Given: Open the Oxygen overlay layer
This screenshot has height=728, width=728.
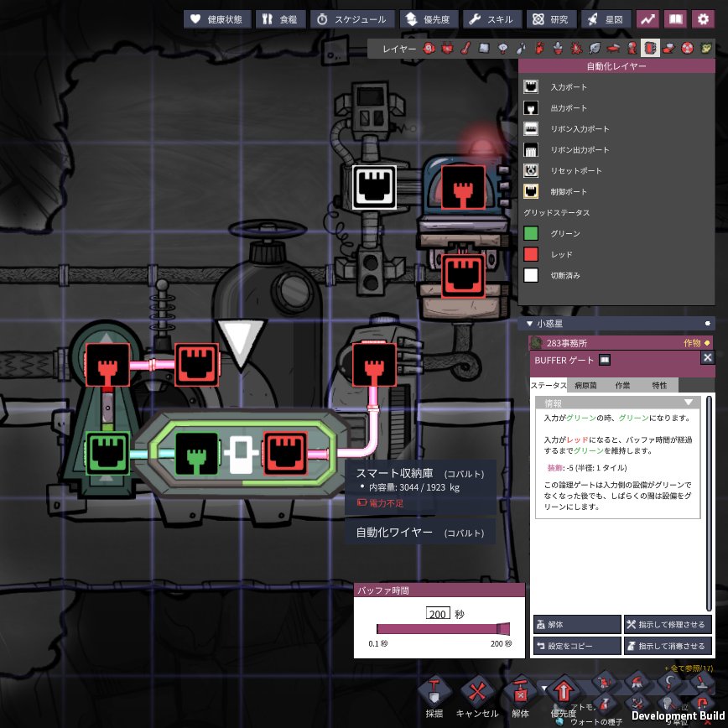Looking at the screenshot, I should (x=429, y=48).
